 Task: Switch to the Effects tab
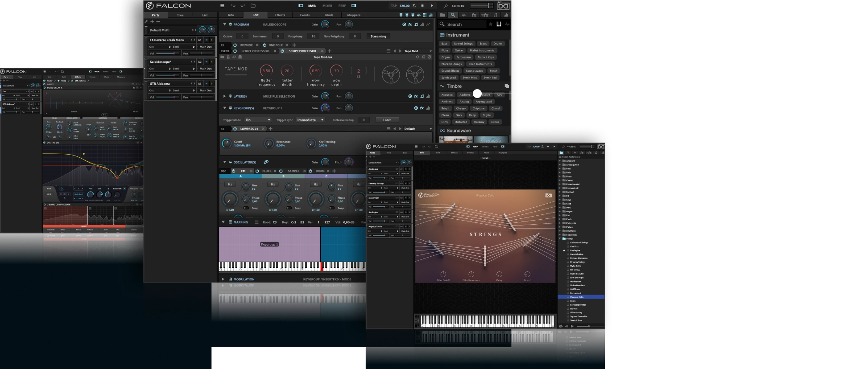[x=280, y=15]
